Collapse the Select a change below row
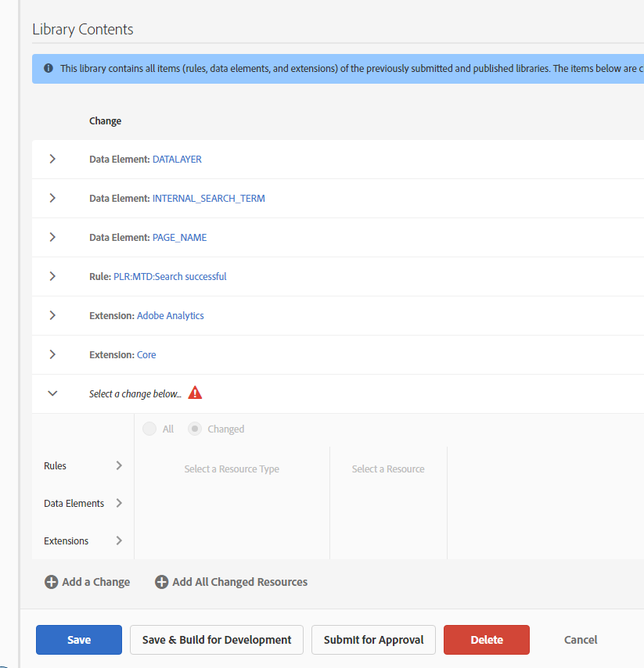The width and height of the screenshot is (644, 668). coord(52,393)
